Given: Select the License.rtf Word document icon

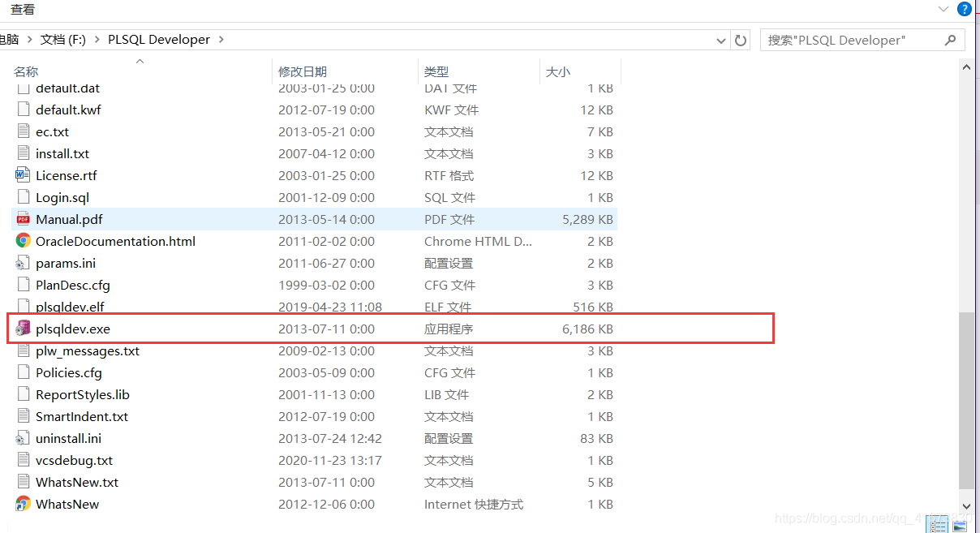Looking at the screenshot, I should point(23,175).
